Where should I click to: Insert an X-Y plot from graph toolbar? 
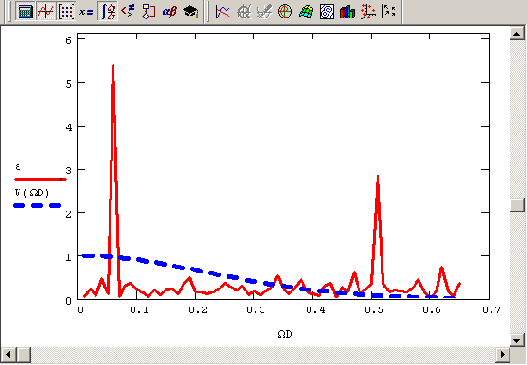tap(223, 12)
